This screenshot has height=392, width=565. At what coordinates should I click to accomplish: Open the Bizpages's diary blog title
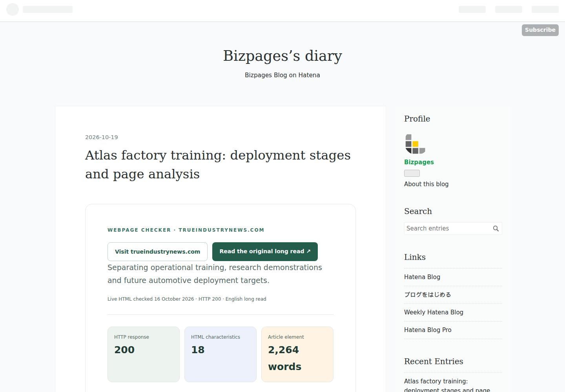click(x=282, y=56)
